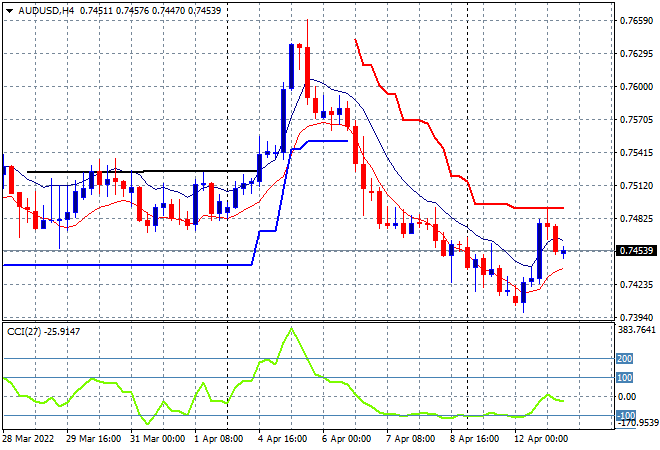Select the price scale value 0.75120
660x450 pixels.
[636, 186]
